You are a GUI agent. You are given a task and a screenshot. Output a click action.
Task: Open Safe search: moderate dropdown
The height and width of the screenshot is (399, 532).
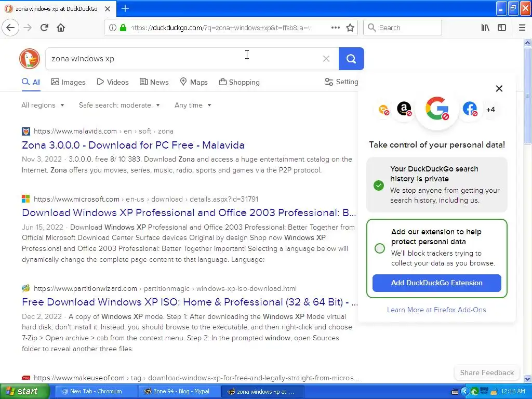pos(119,105)
